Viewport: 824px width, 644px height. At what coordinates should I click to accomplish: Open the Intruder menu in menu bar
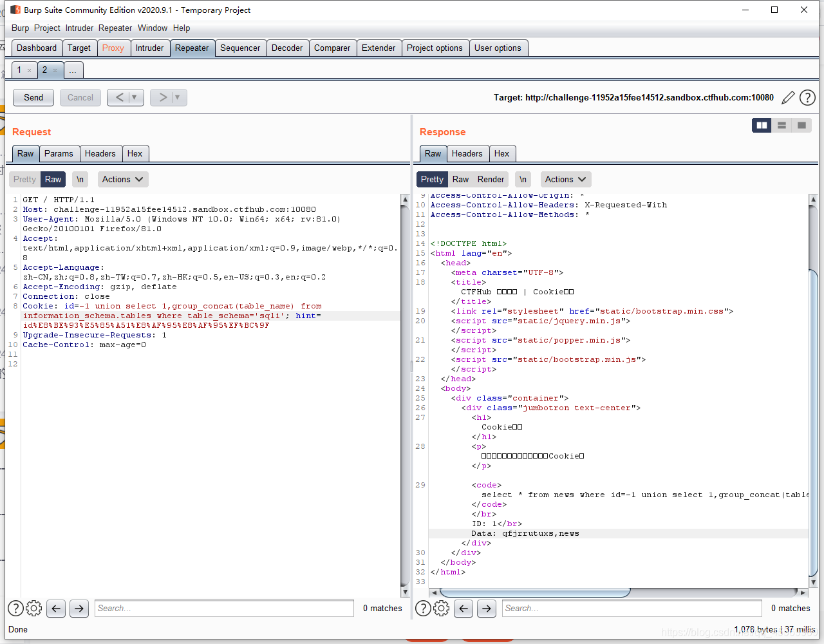click(79, 28)
